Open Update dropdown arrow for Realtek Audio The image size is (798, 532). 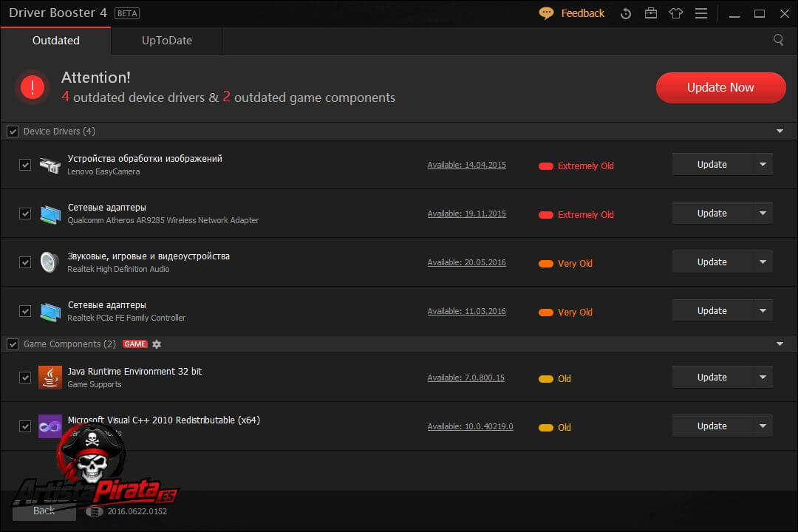763,262
